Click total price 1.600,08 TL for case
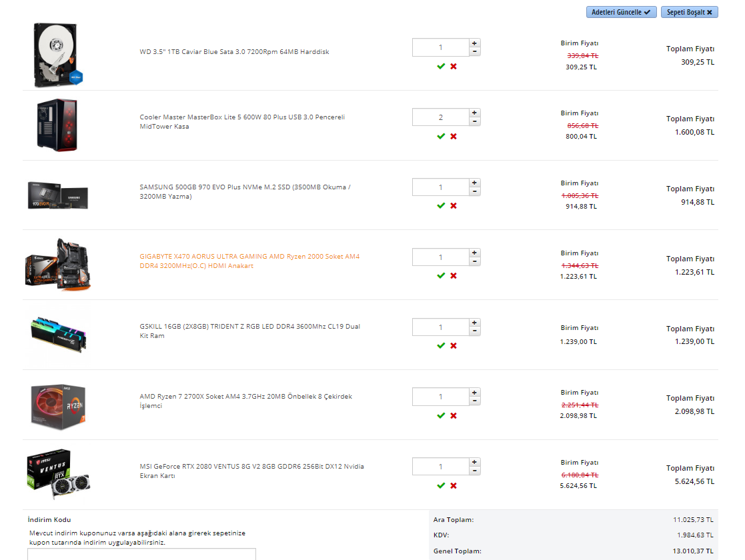The height and width of the screenshot is (560, 745). 694,132
